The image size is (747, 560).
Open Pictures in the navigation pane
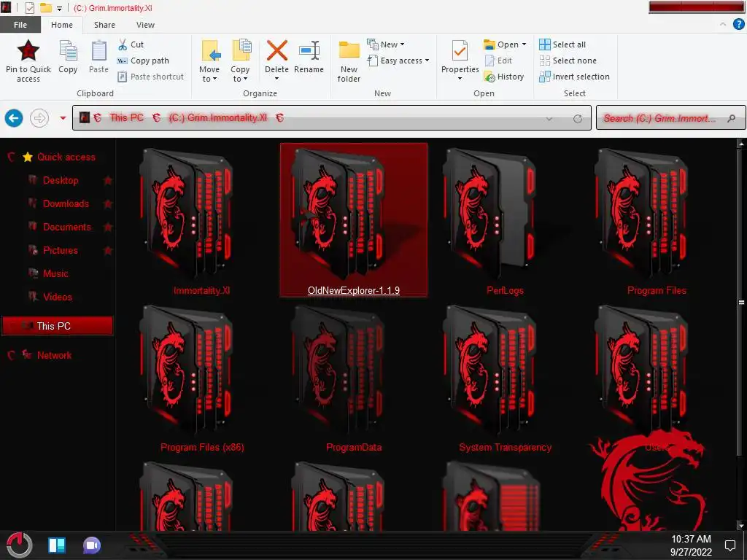(x=60, y=250)
